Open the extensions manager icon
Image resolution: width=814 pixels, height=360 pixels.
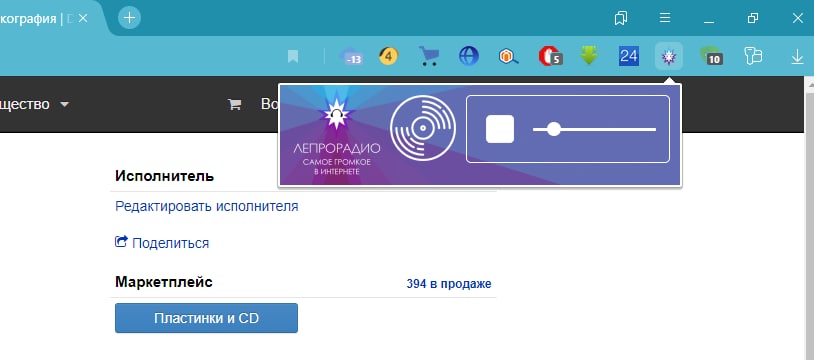click(753, 56)
